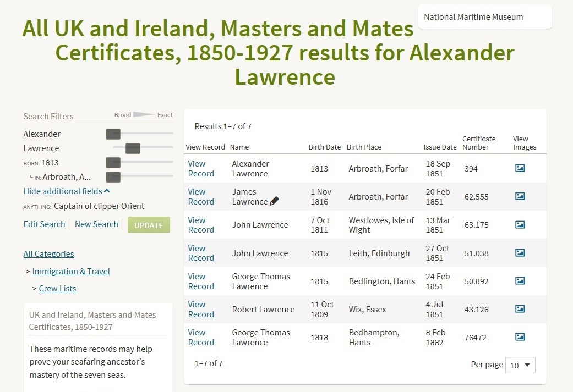Adjust the Born 1813 filter slider
573x392 pixels.
(113, 162)
